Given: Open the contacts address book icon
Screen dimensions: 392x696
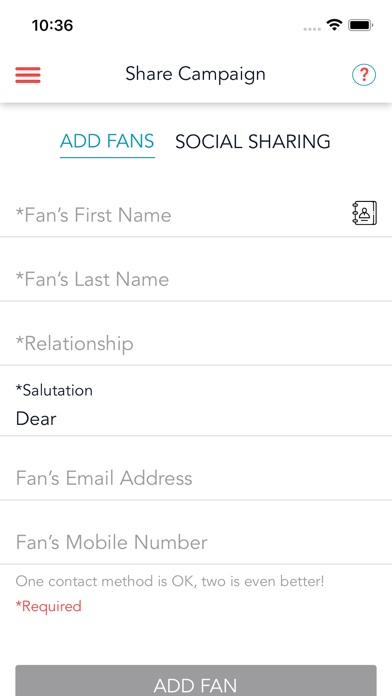Looking at the screenshot, I should (364, 213).
